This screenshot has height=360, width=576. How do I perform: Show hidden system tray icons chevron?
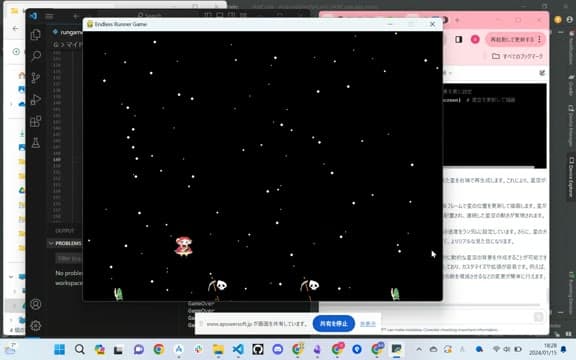(419, 349)
